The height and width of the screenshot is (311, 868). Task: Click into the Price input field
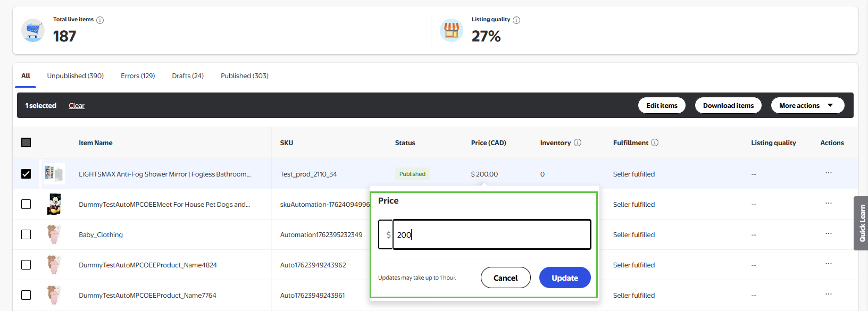491,234
